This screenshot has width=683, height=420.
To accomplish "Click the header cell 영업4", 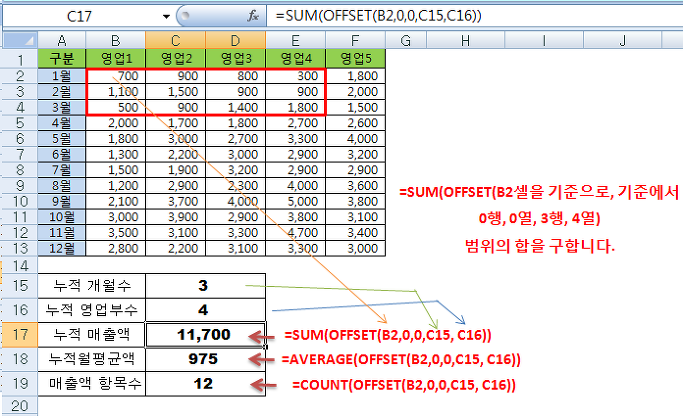I will [x=295, y=58].
